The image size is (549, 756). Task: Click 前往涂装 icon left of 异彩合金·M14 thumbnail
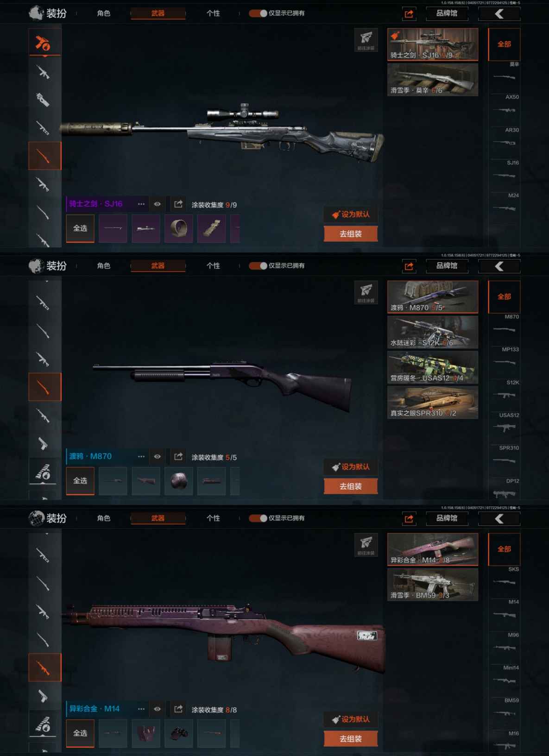point(366,545)
